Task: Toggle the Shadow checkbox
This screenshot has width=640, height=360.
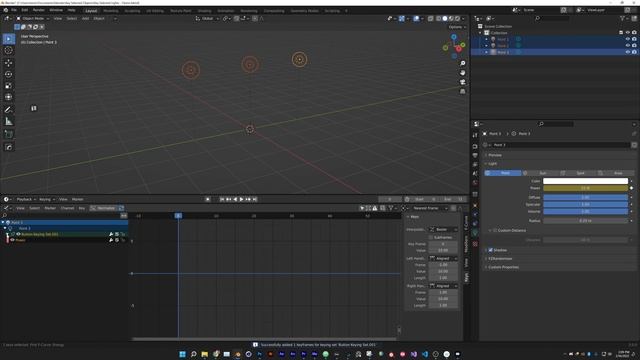Action: [x=490, y=250]
